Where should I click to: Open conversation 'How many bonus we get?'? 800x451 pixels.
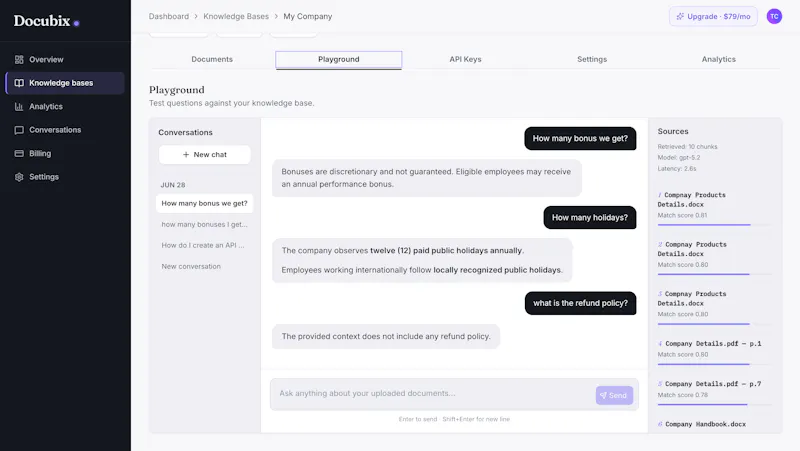[205, 203]
